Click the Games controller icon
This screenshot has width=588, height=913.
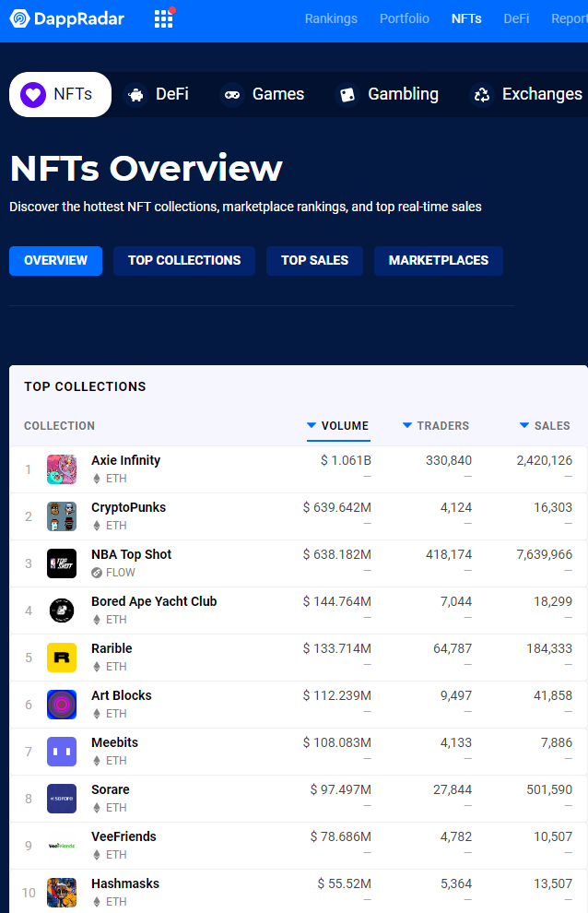click(232, 94)
